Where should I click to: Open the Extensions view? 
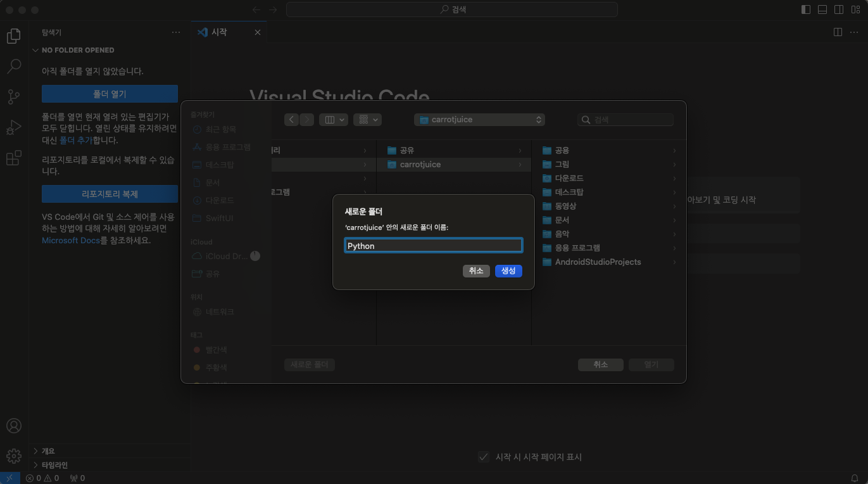point(13,158)
